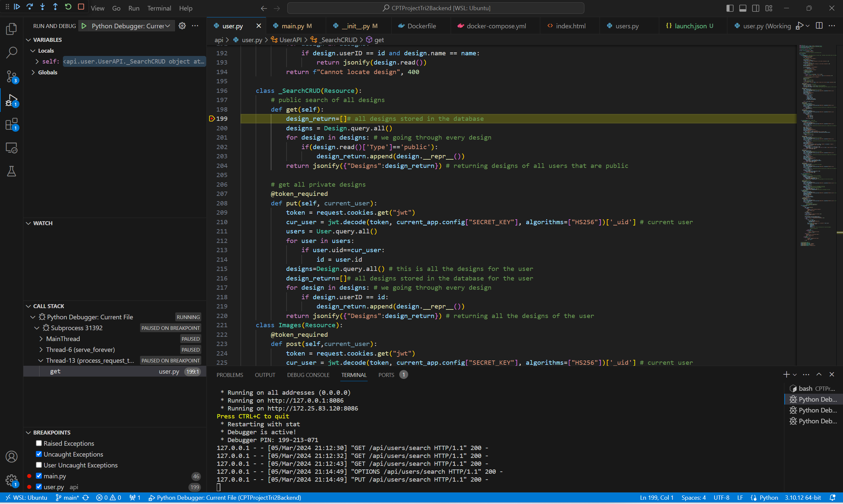Open Remote Explorer in activity bar
Image resolution: width=843 pixels, height=504 pixels.
point(12,148)
